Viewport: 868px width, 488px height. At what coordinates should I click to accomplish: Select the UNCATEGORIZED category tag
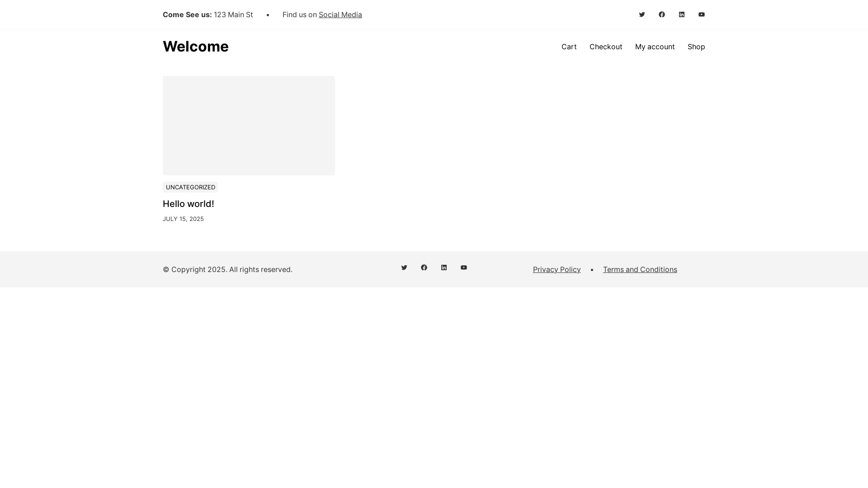pos(190,187)
